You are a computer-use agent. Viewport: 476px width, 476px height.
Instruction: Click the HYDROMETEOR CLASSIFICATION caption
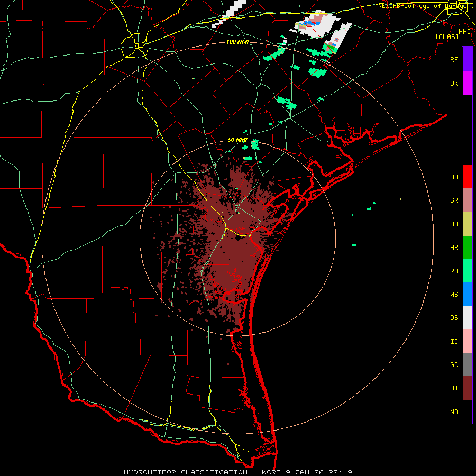point(186,472)
